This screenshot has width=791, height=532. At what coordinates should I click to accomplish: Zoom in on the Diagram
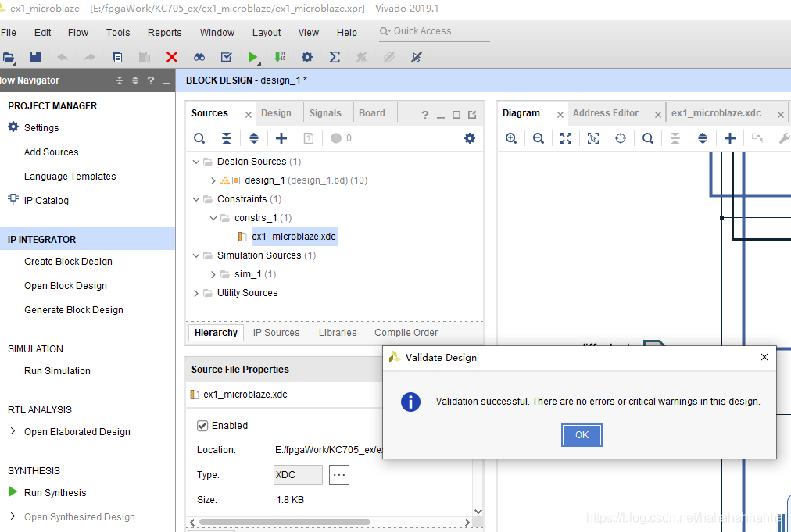pos(511,138)
